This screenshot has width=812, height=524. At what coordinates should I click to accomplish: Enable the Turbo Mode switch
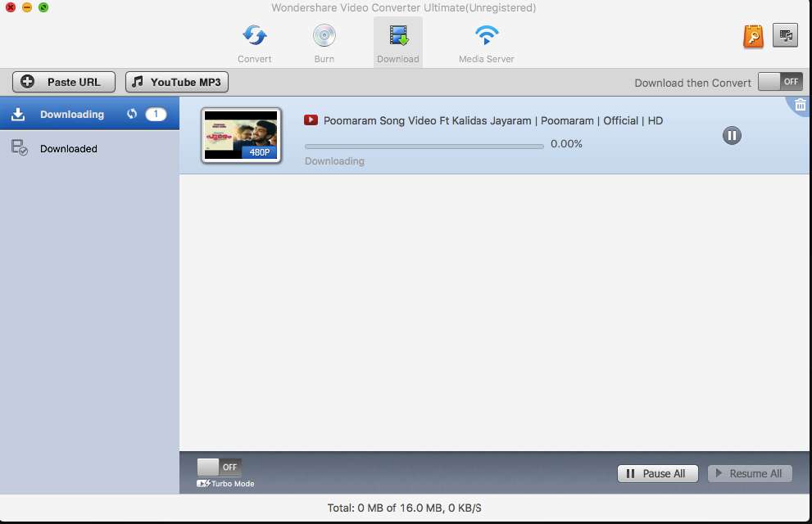(219, 467)
